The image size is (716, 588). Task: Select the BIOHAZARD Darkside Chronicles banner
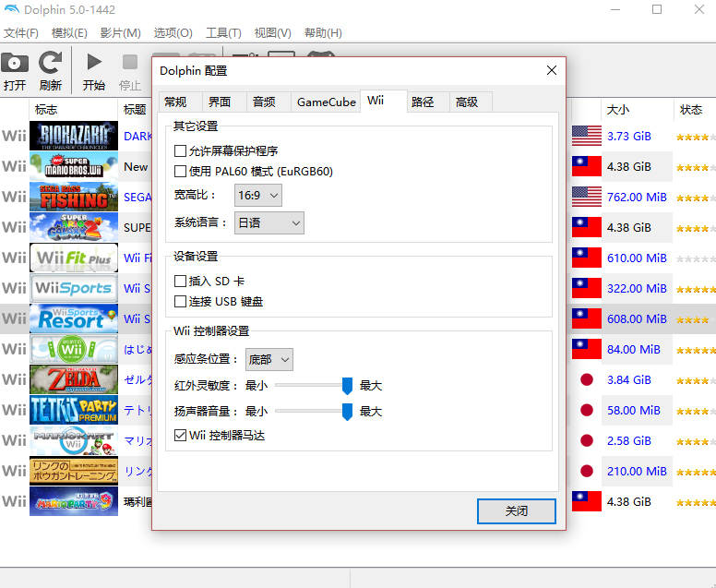pyautogui.click(x=74, y=136)
